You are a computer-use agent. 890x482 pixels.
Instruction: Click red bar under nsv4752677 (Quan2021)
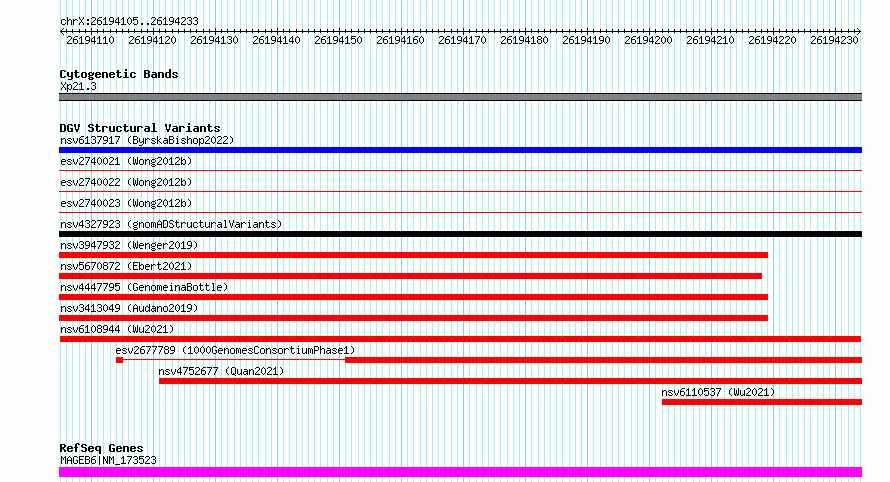pyautogui.click(x=510, y=381)
